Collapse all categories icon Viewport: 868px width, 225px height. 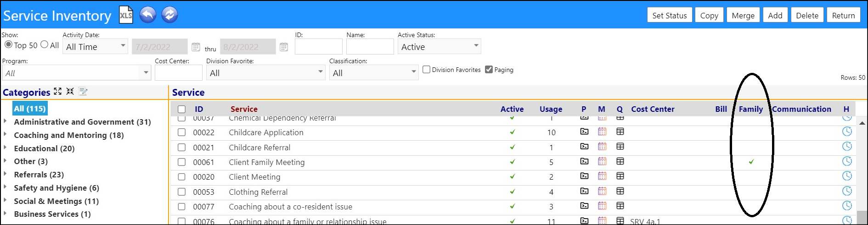point(70,91)
